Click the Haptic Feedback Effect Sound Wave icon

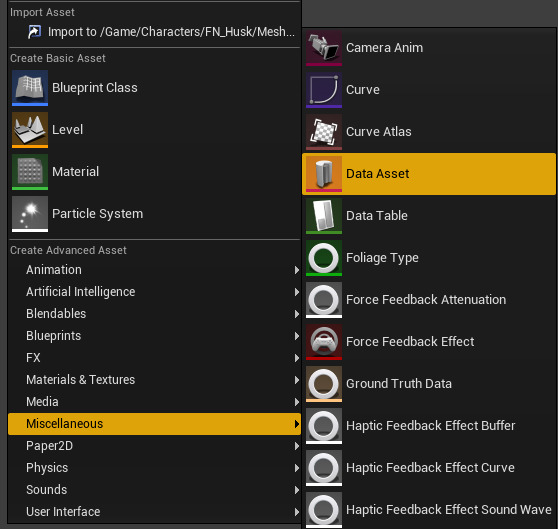[x=324, y=510]
